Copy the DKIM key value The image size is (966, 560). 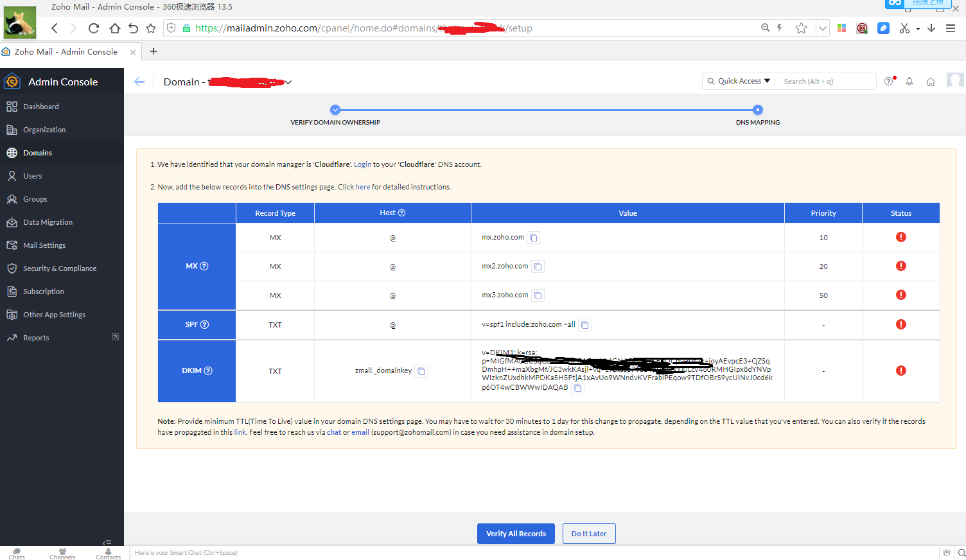(577, 388)
